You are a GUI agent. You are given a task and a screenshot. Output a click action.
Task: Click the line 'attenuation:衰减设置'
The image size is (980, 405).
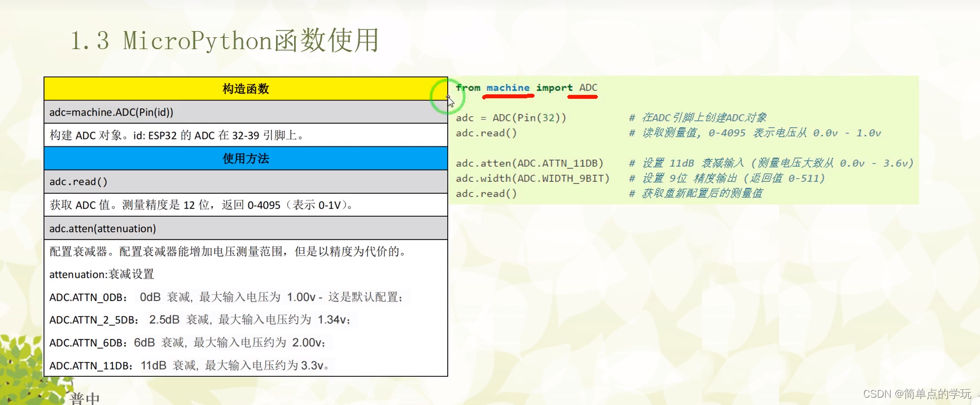click(102, 274)
